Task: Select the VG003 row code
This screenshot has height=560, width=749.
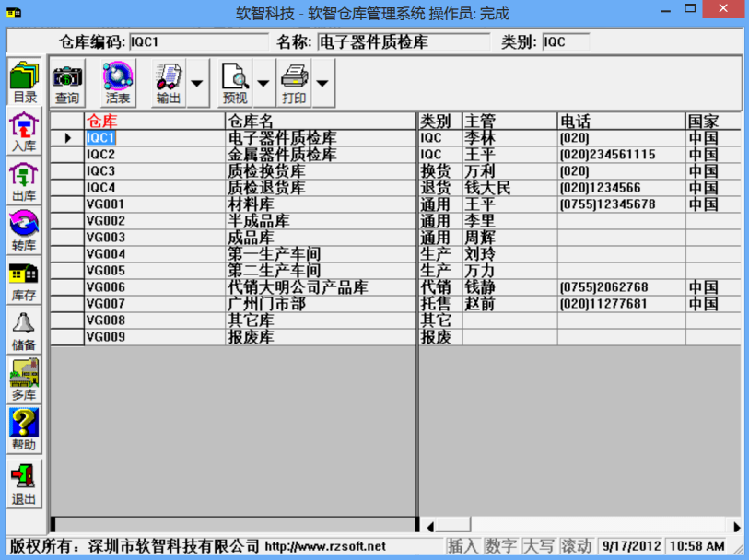Action: pos(154,238)
